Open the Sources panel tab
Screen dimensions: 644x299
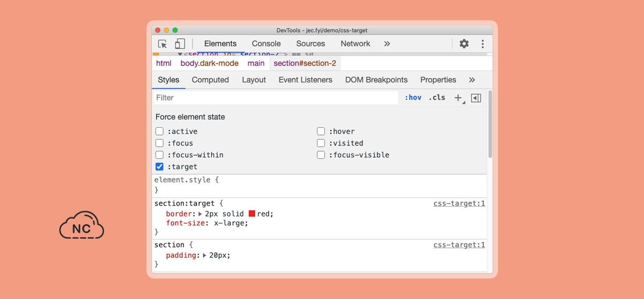point(311,44)
